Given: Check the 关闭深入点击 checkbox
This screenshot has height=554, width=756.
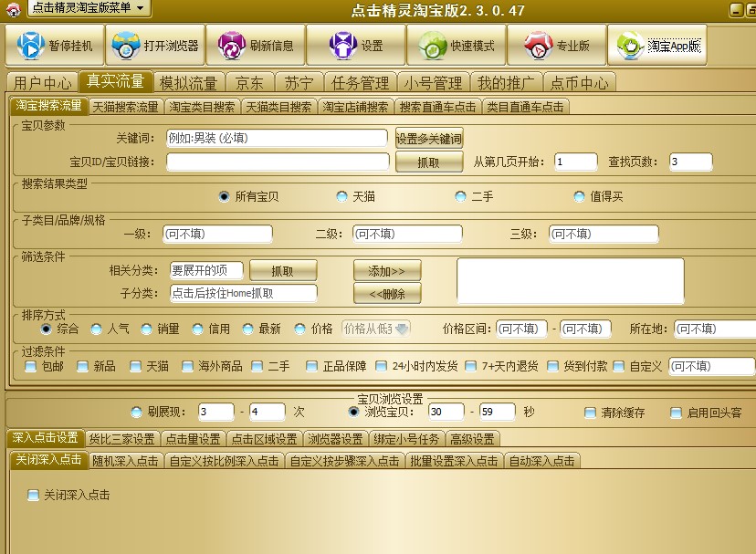Looking at the screenshot, I should (x=33, y=496).
